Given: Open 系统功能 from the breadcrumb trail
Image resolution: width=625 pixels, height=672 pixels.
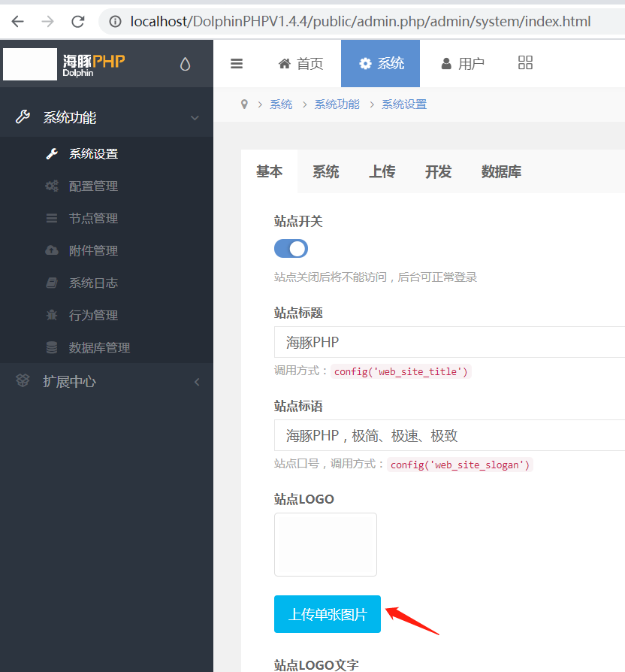Looking at the screenshot, I should click(336, 104).
